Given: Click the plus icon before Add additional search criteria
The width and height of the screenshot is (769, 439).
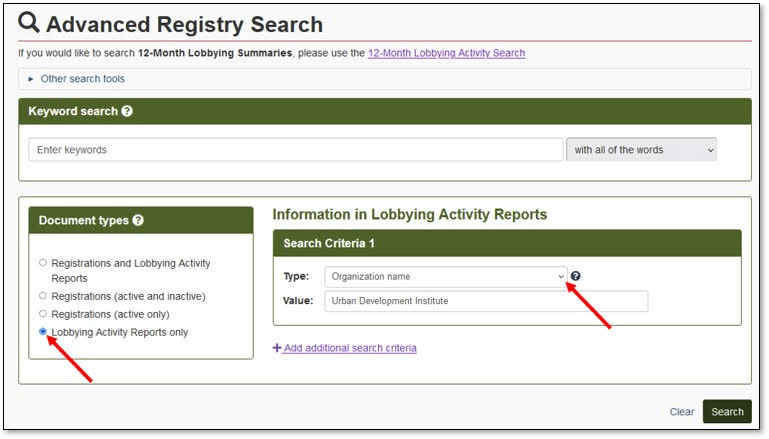Looking at the screenshot, I should [277, 348].
